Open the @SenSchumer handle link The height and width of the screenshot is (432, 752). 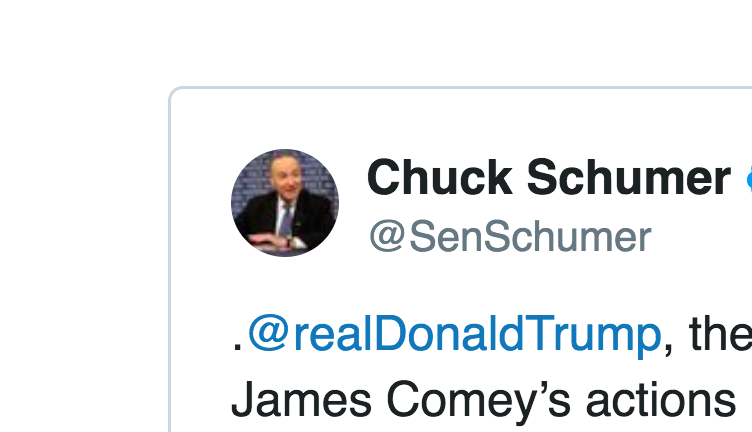510,238
